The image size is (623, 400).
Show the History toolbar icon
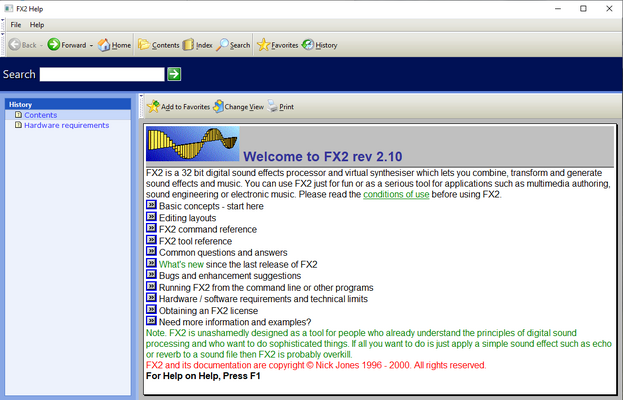(x=308, y=44)
